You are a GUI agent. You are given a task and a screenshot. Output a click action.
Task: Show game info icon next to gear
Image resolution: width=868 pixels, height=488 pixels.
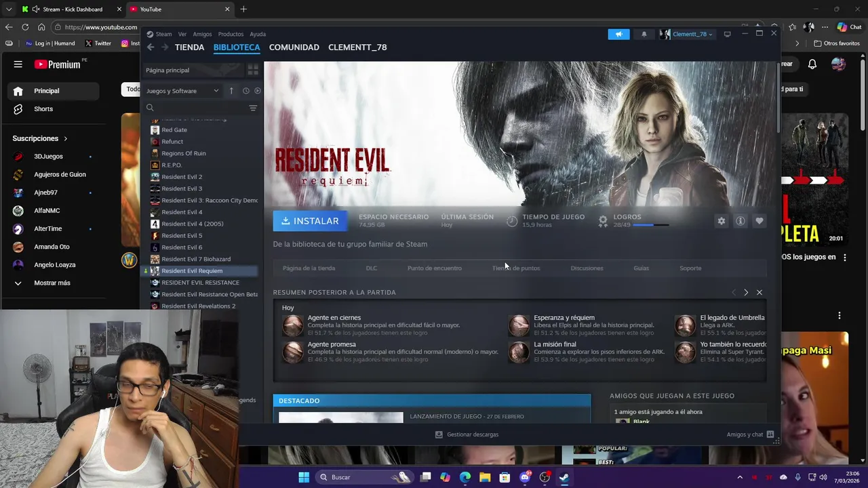pyautogui.click(x=741, y=221)
